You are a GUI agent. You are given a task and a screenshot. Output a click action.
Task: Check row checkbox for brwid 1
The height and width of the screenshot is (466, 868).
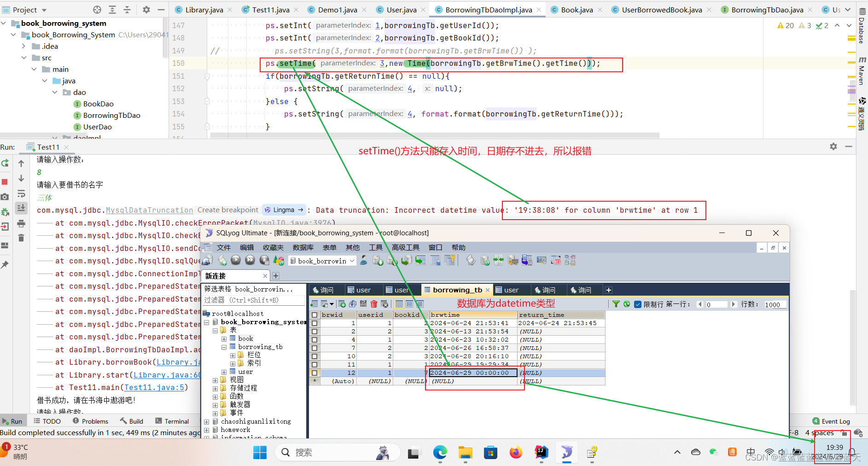click(x=315, y=323)
